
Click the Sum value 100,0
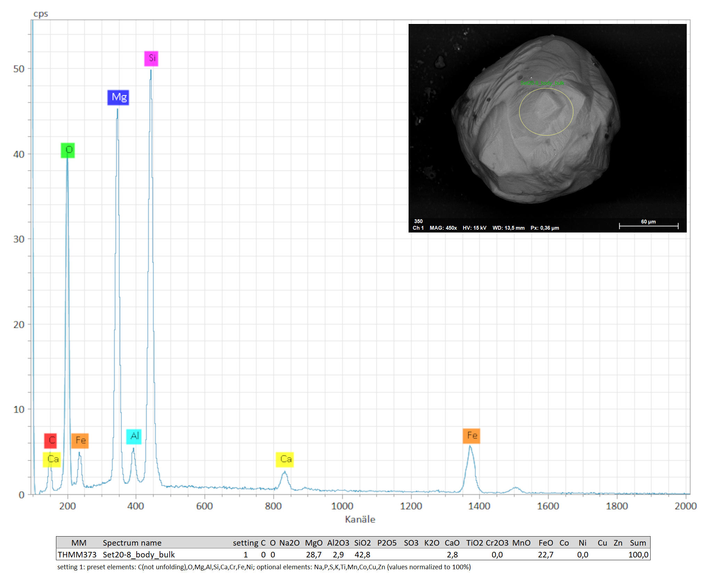tap(638, 555)
